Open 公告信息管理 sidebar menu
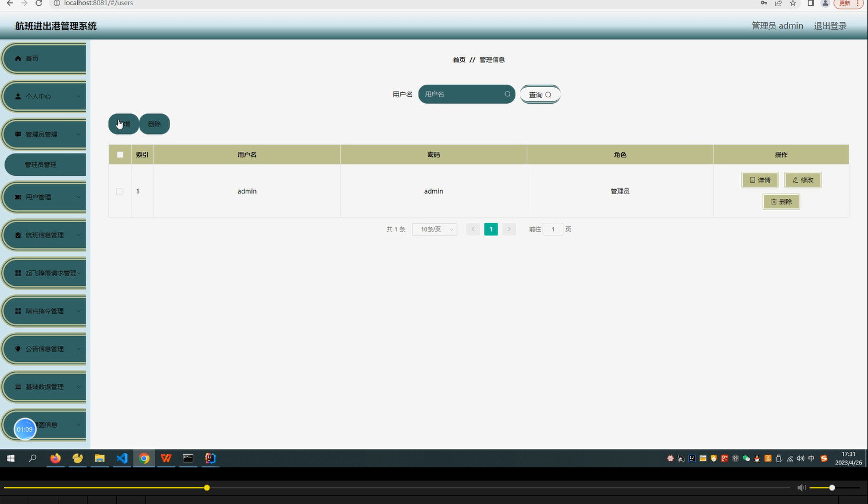 (x=45, y=349)
